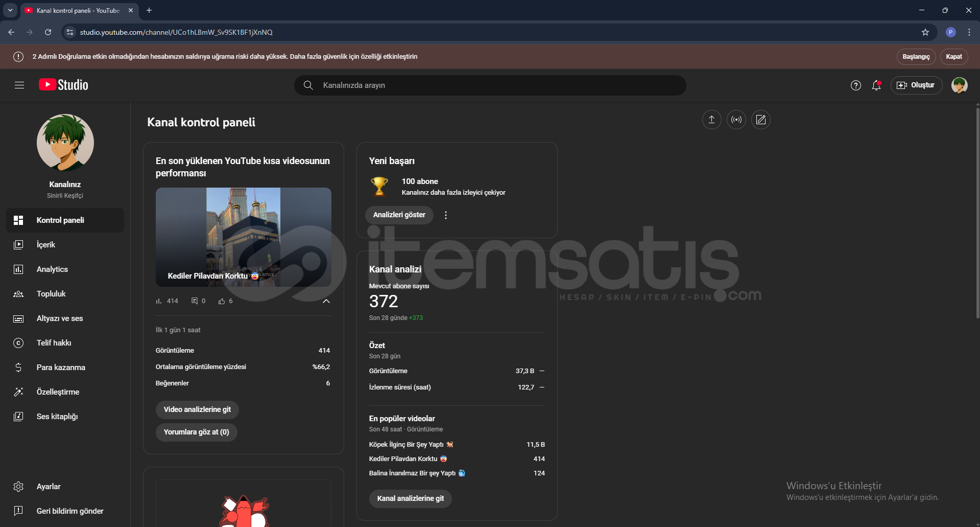This screenshot has width=980, height=527.
Task: Click the page vertical scrollbar
Action: 977,214
